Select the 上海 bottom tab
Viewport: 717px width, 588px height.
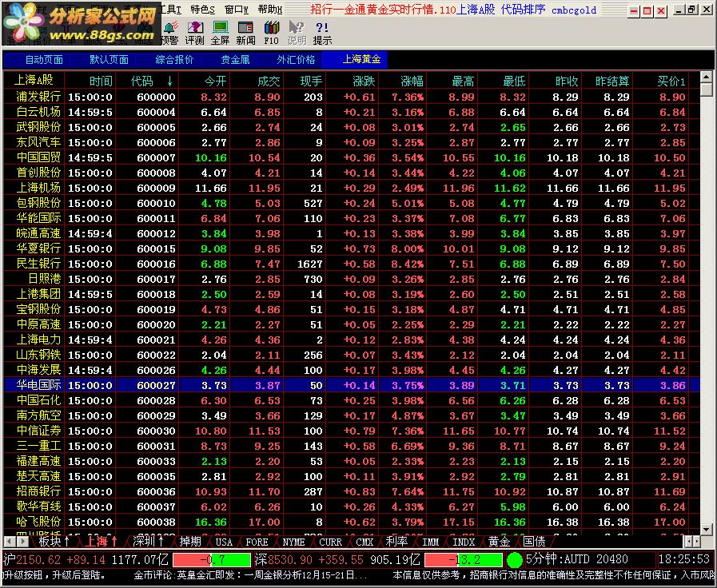pos(102,542)
